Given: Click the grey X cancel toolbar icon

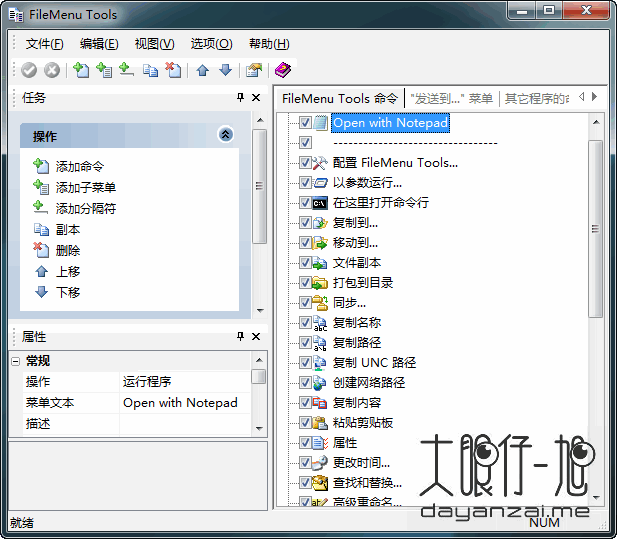Looking at the screenshot, I should pos(52,70).
